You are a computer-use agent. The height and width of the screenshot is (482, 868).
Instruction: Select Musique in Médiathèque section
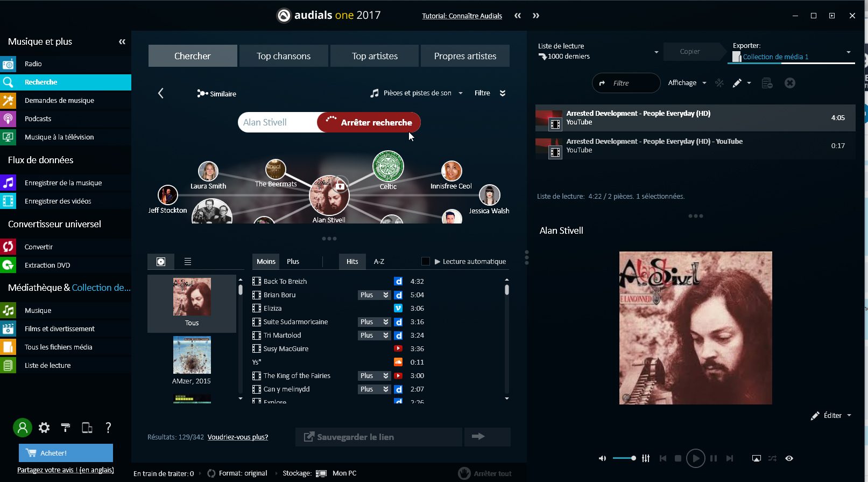click(x=66, y=310)
